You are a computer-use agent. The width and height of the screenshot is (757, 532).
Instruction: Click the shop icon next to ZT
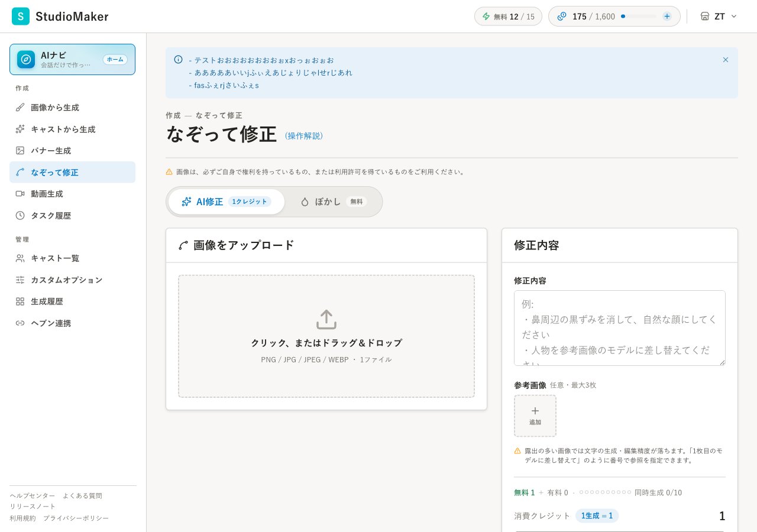705,17
